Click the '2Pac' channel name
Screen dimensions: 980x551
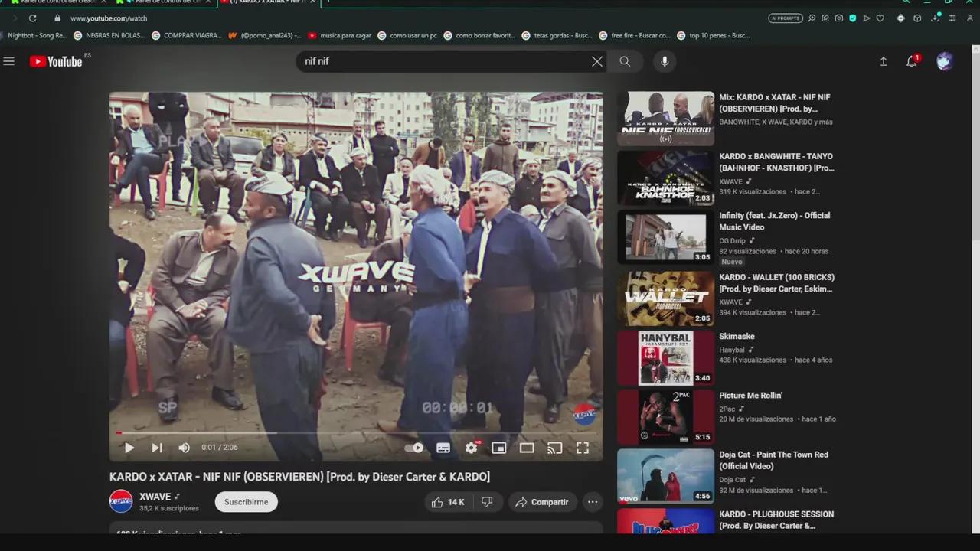click(727, 409)
